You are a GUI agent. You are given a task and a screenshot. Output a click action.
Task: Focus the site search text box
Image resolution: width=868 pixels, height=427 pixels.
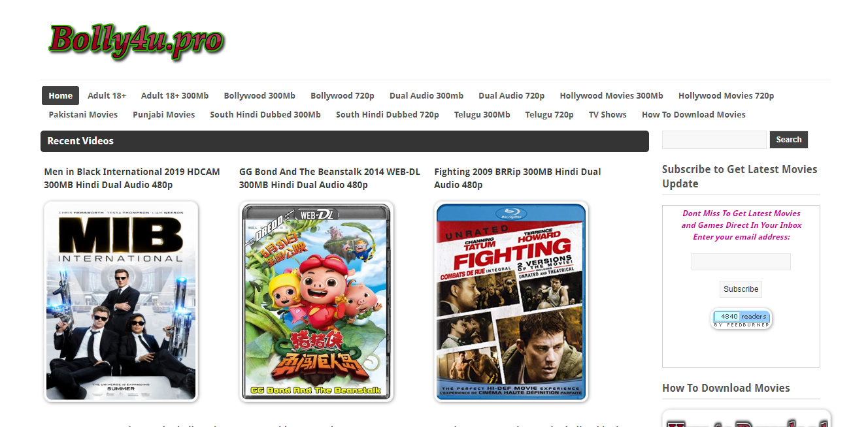point(714,140)
